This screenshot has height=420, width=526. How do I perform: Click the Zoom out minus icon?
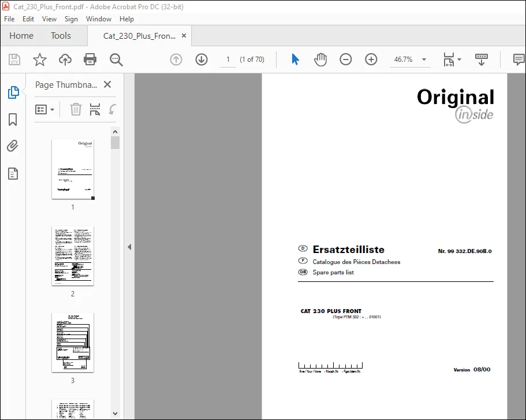coord(345,60)
